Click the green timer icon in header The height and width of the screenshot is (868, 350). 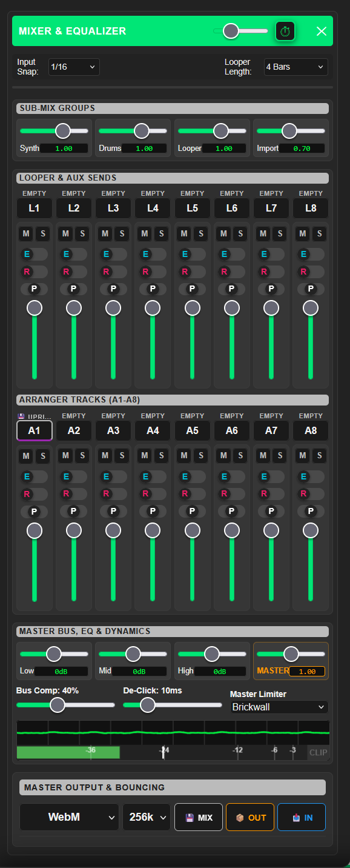click(285, 31)
